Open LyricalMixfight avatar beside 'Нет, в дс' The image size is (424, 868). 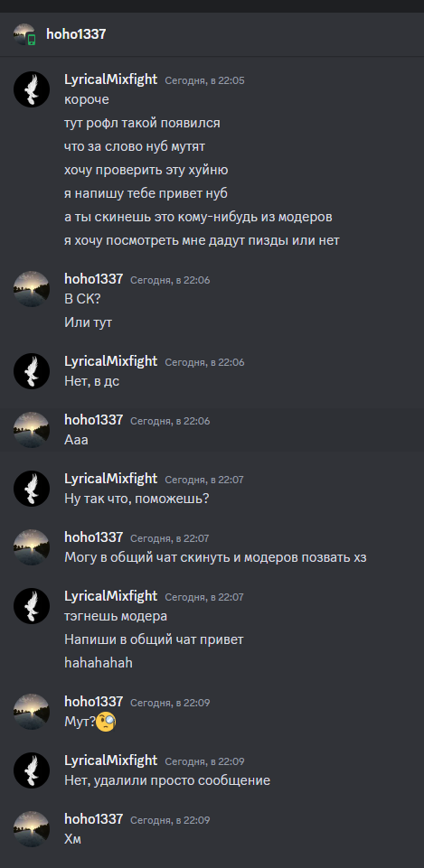click(x=32, y=371)
